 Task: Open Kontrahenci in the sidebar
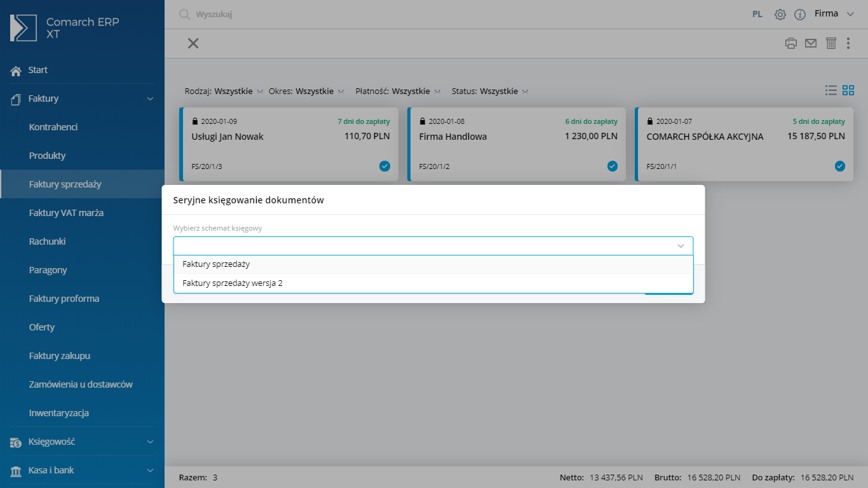tap(53, 127)
